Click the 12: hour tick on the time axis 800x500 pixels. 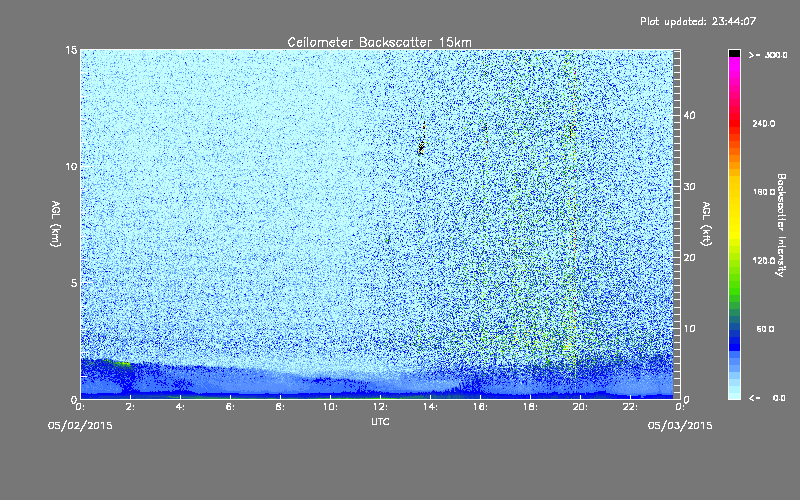(x=381, y=407)
